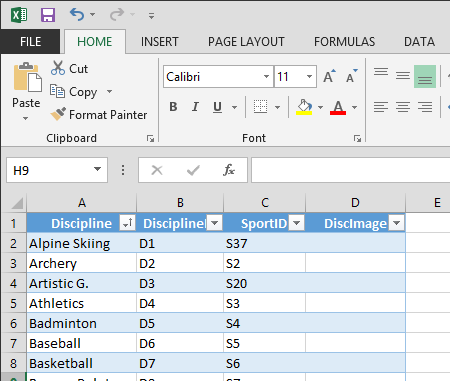This screenshot has height=381, width=450.
Task: Click the cell with value S20
Action: (x=265, y=283)
